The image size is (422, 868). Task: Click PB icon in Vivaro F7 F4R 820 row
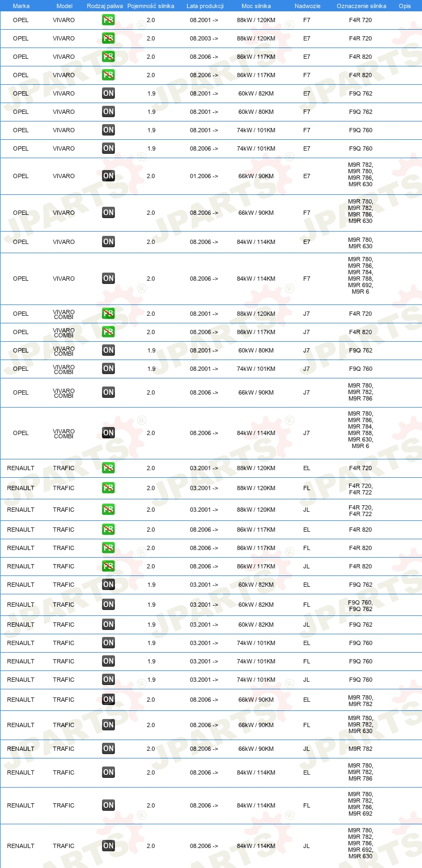pyautogui.click(x=108, y=75)
